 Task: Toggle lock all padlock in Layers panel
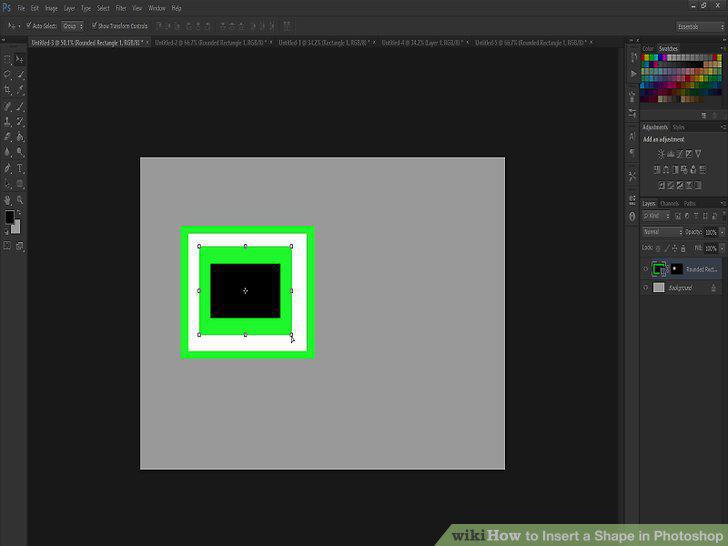[683, 248]
